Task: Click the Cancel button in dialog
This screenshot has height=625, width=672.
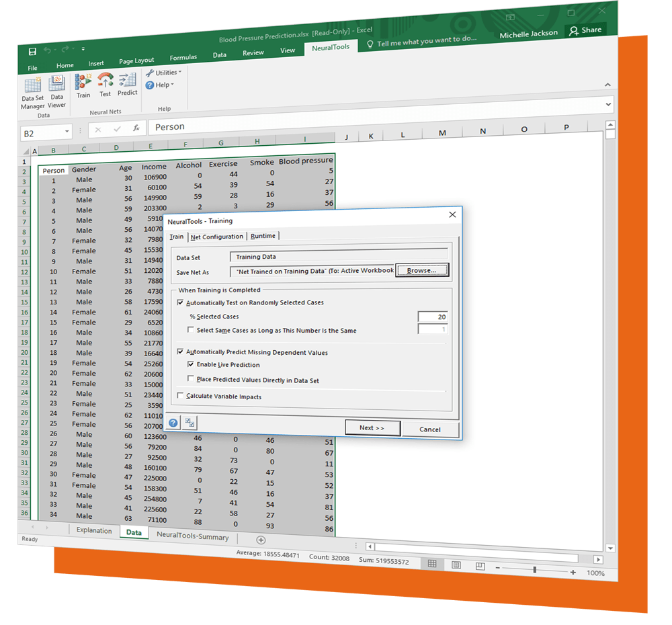Action: pyautogui.click(x=430, y=429)
